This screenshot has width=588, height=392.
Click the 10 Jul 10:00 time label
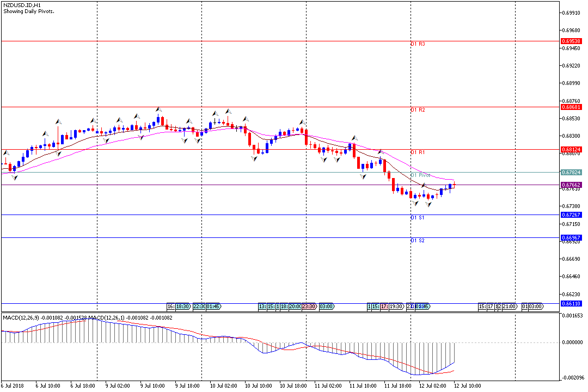click(259, 385)
